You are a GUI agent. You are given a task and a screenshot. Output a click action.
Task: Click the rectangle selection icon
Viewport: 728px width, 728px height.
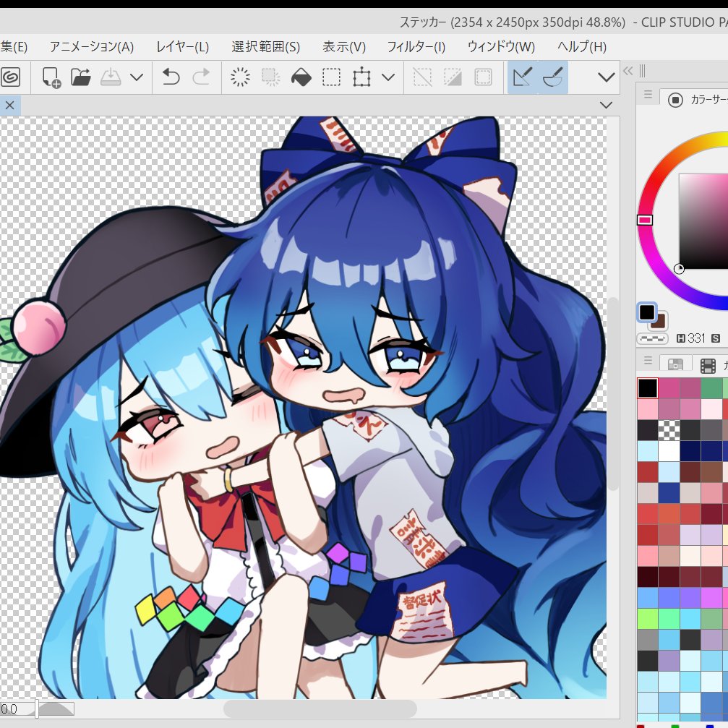[331, 77]
